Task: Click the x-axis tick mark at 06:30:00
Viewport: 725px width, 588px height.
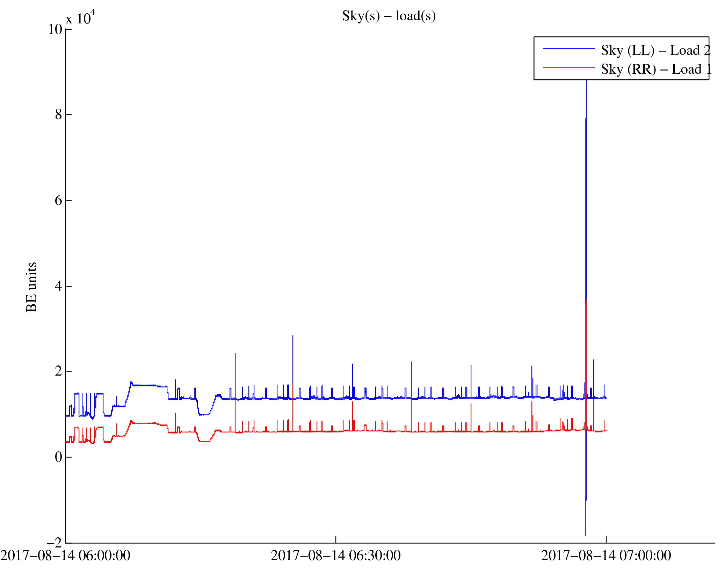Action: [x=336, y=539]
